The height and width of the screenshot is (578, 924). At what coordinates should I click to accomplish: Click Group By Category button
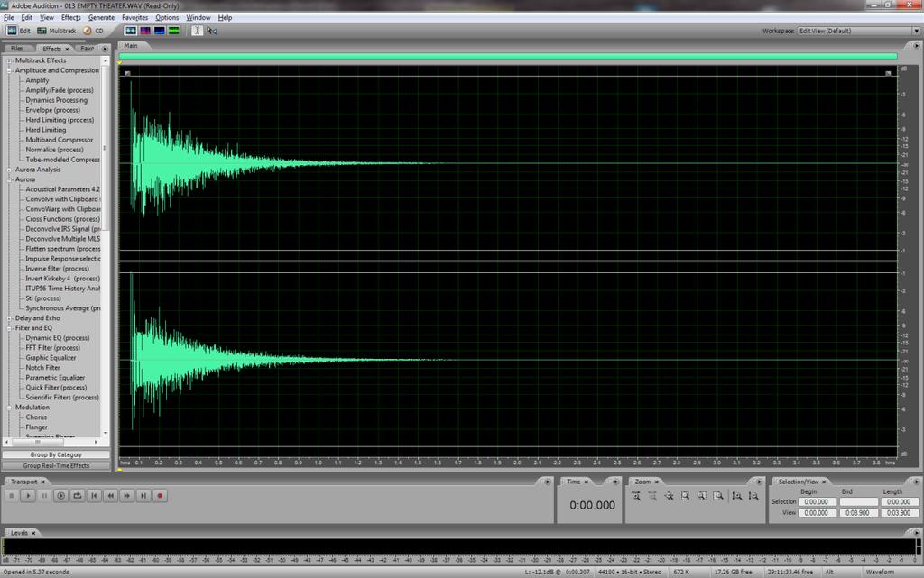pyautogui.click(x=56, y=455)
